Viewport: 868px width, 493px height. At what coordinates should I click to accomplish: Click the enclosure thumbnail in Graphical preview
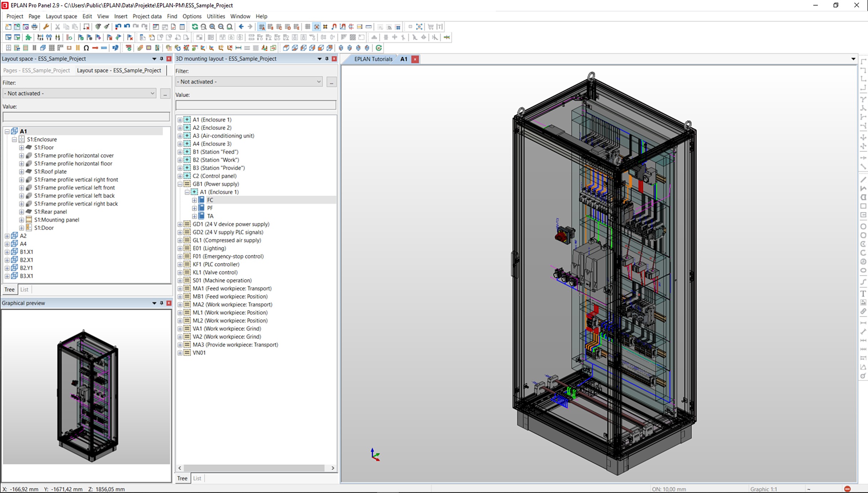pyautogui.click(x=87, y=397)
